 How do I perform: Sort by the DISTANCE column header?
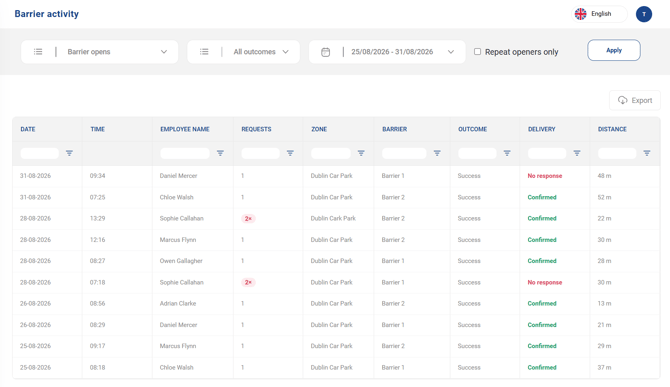pos(612,129)
